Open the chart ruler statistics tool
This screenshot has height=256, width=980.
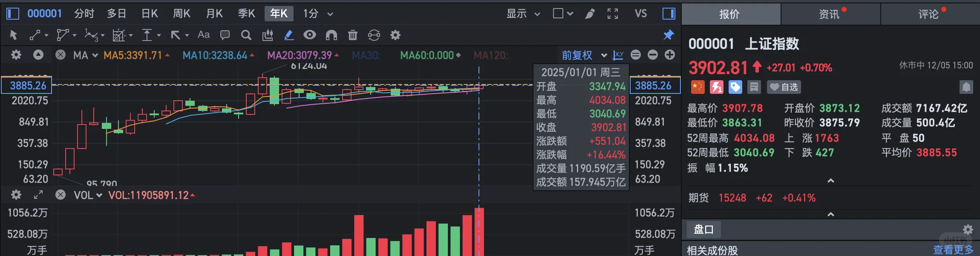[268, 35]
